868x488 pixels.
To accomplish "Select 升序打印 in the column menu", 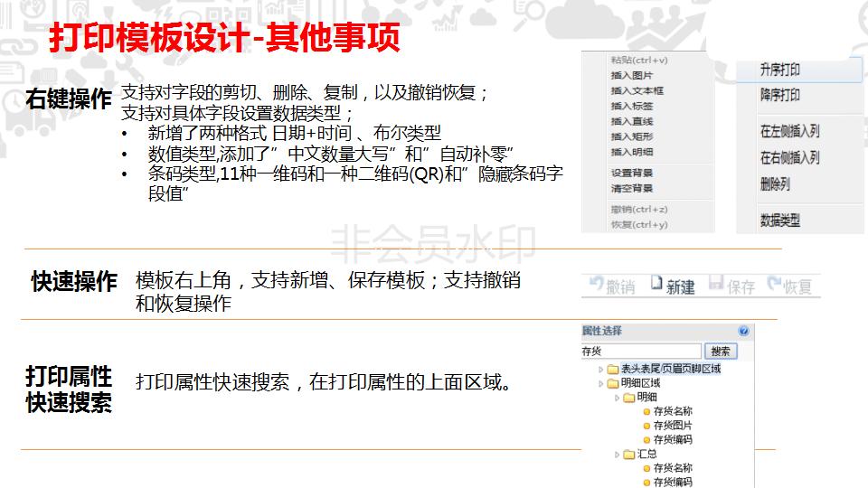I will click(779, 70).
